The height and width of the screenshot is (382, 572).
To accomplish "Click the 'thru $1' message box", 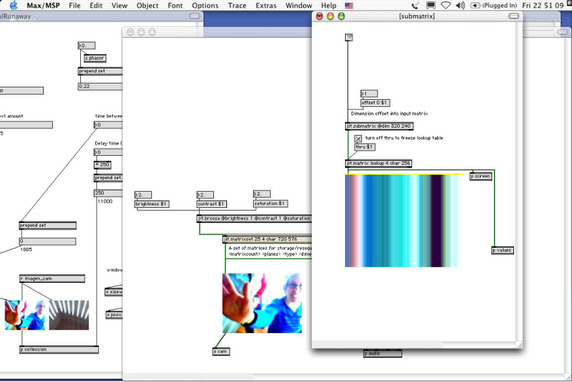I will 364,147.
